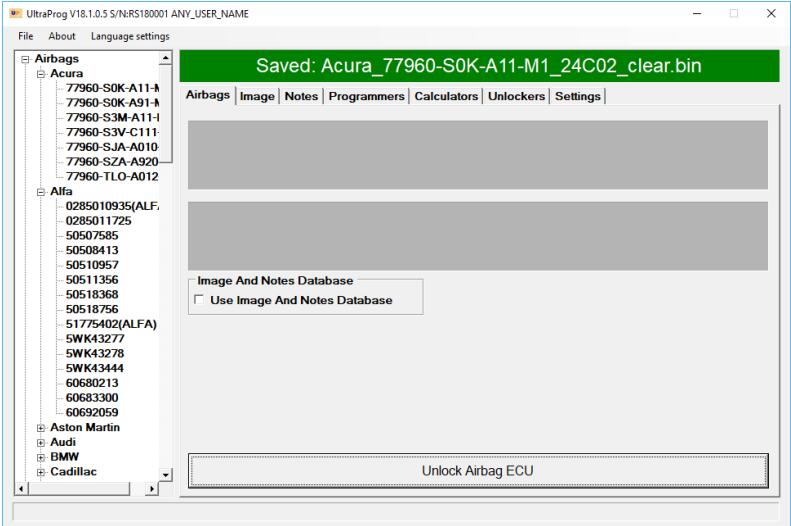Image resolution: width=791 pixels, height=526 pixels.
Task: Select the 50508413 entry
Action: click(92, 250)
